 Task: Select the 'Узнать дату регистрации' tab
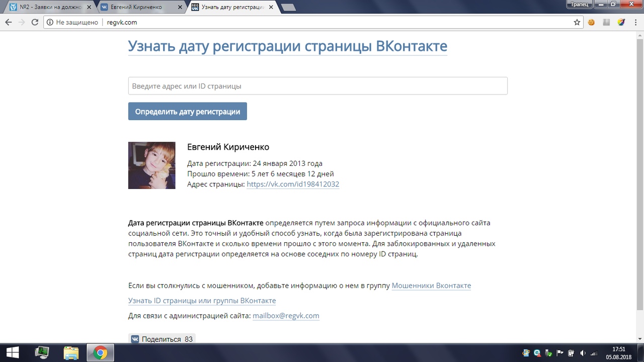click(x=231, y=8)
